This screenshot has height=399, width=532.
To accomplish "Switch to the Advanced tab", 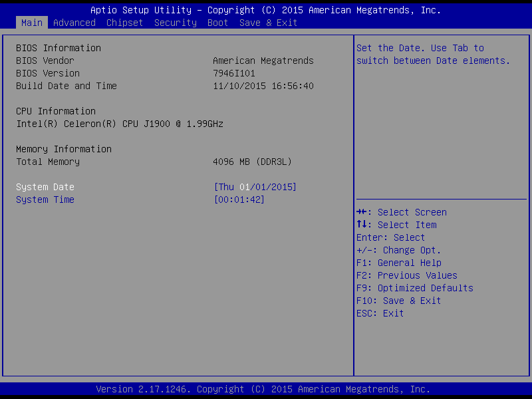I will (x=74, y=23).
